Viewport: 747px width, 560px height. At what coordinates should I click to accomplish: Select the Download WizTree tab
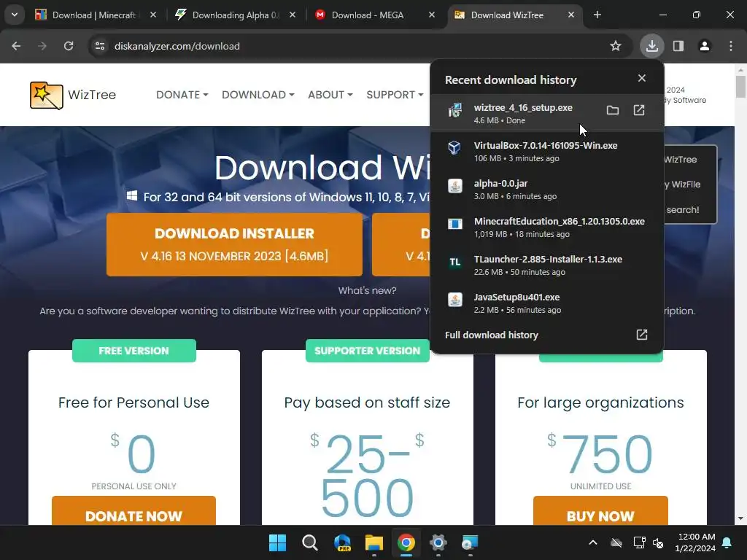click(x=516, y=15)
